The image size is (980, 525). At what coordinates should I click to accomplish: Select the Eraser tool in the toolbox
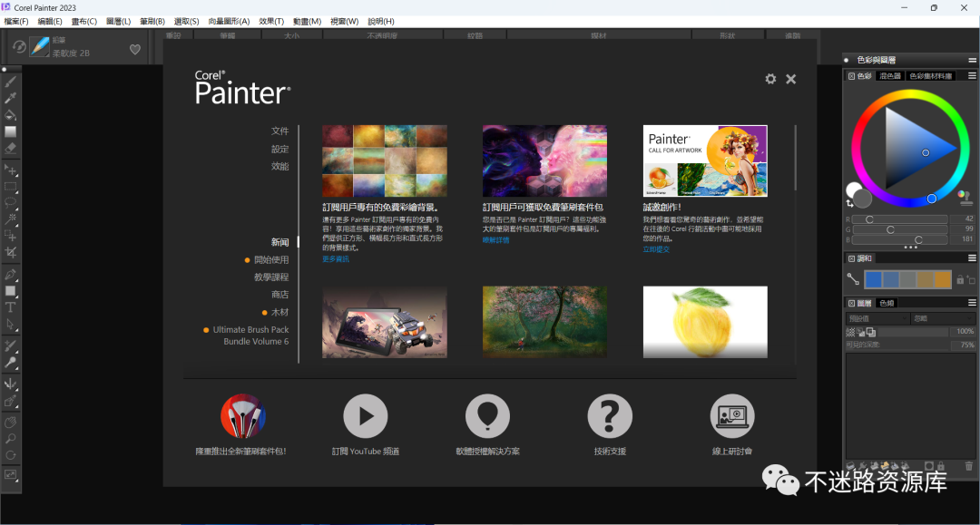11,149
